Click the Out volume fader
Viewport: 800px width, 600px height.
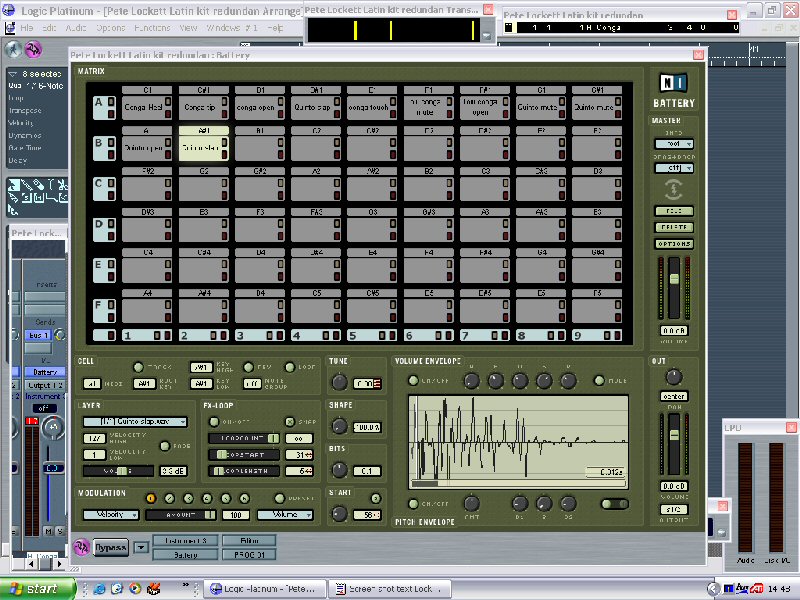coord(674,437)
